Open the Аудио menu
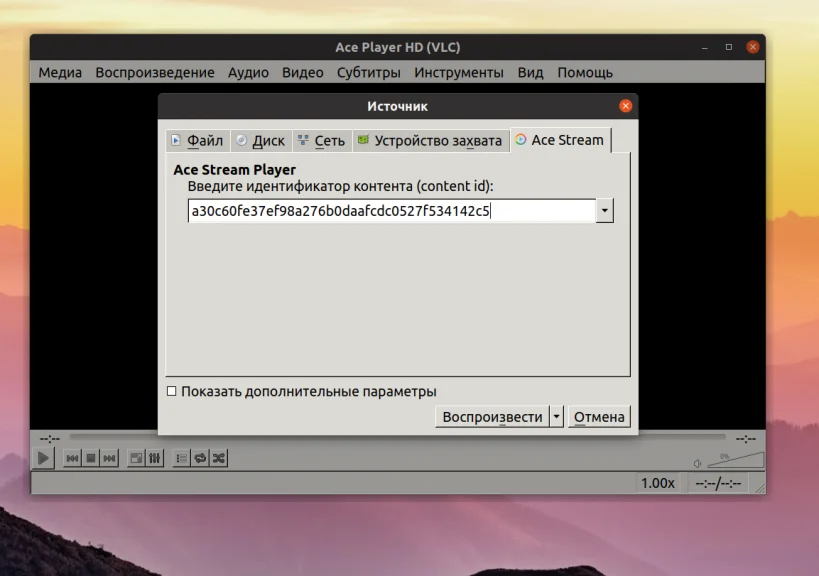This screenshot has height=576, width=819. tap(248, 72)
